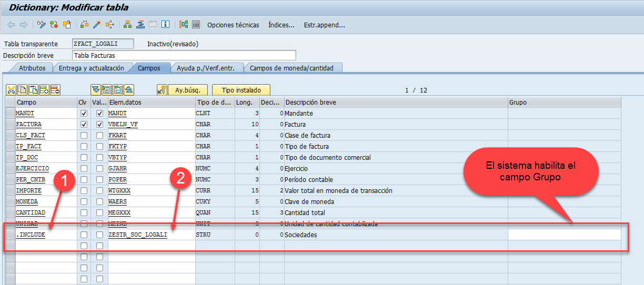644x285 pixels.
Task: Show the object list hierarchy icon
Action: [128, 25]
